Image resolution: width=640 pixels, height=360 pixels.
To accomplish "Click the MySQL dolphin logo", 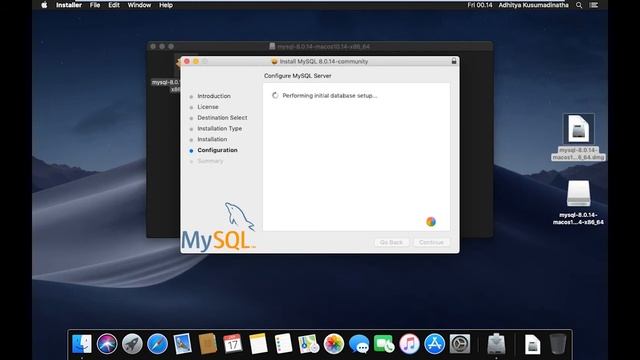I will (218, 227).
